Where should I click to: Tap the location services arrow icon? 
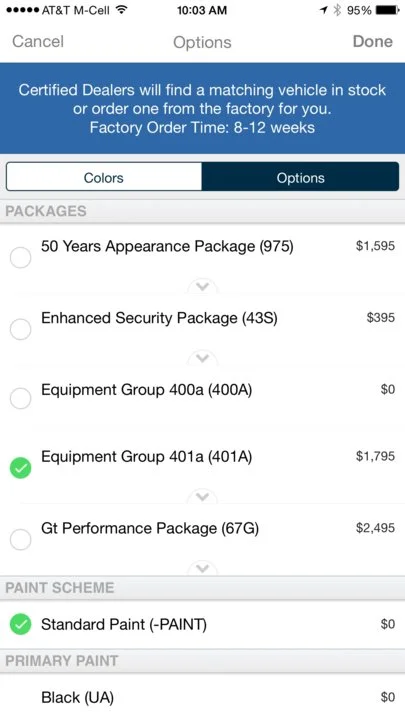(x=324, y=10)
